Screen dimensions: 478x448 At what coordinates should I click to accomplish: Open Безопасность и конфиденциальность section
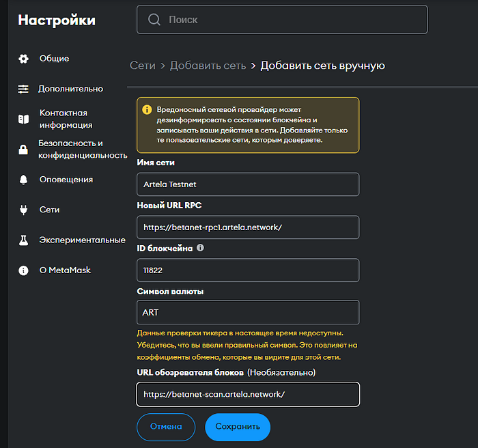(83, 149)
